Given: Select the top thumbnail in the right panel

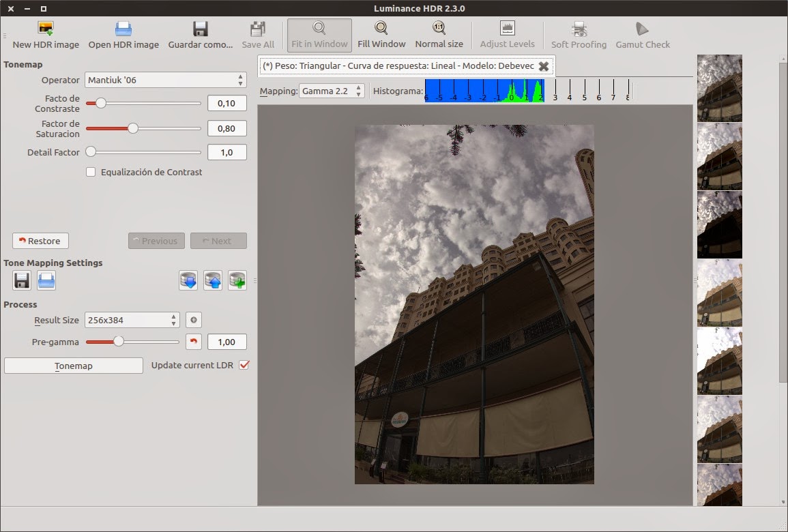Looking at the screenshot, I should tap(719, 89).
